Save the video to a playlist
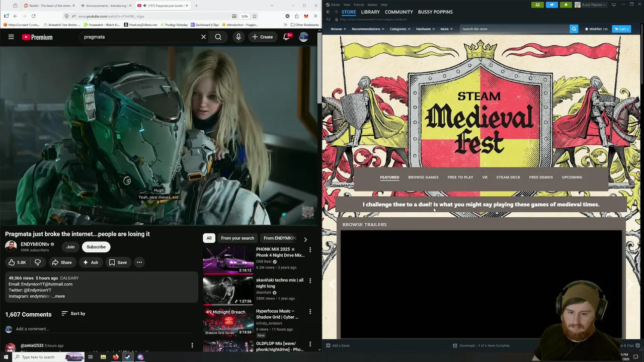This screenshot has width=644, height=362. tap(118, 262)
